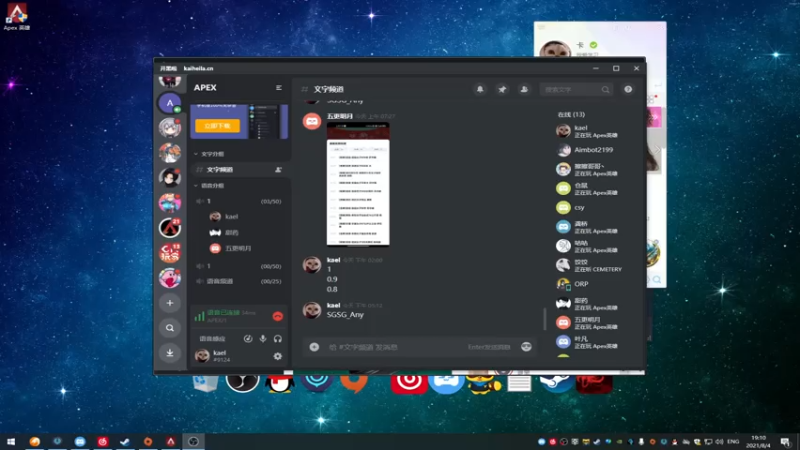
Task: Mute microphone in the user panel
Action: 263,339
